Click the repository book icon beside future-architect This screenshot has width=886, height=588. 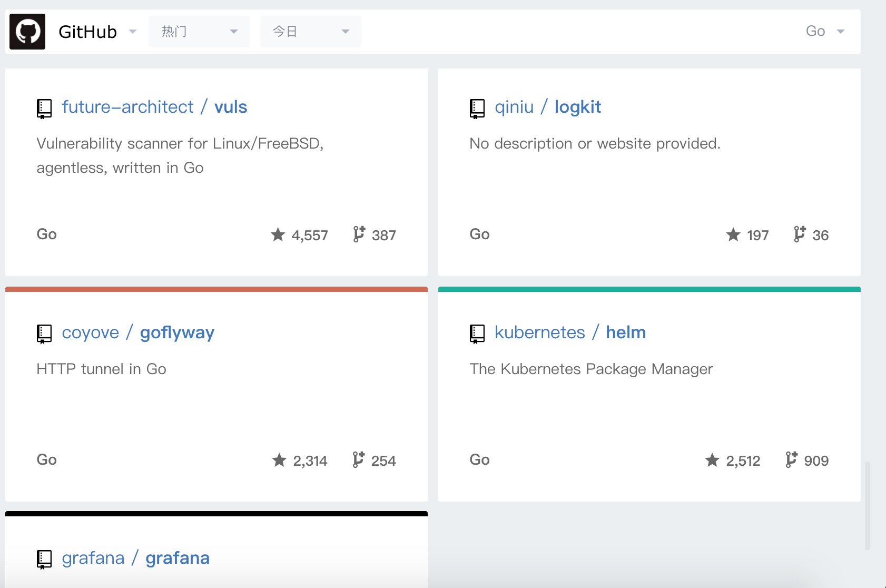[44, 109]
